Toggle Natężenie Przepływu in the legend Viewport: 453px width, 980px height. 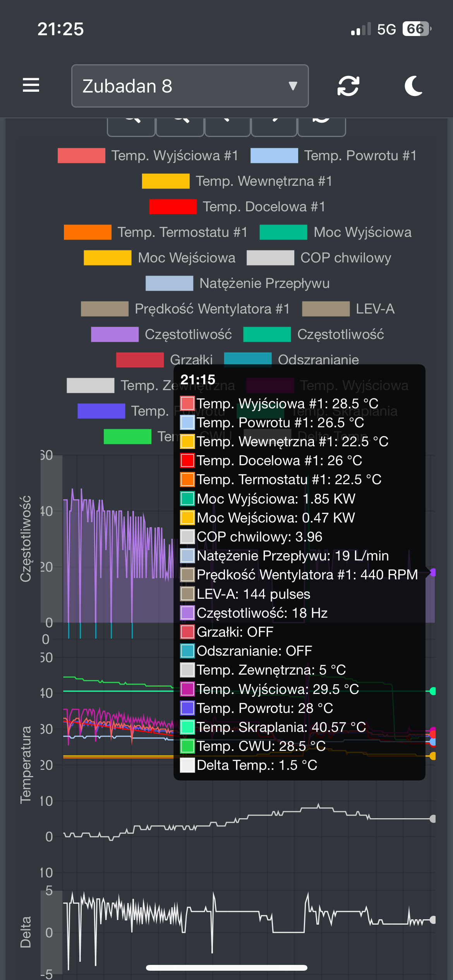click(x=264, y=283)
